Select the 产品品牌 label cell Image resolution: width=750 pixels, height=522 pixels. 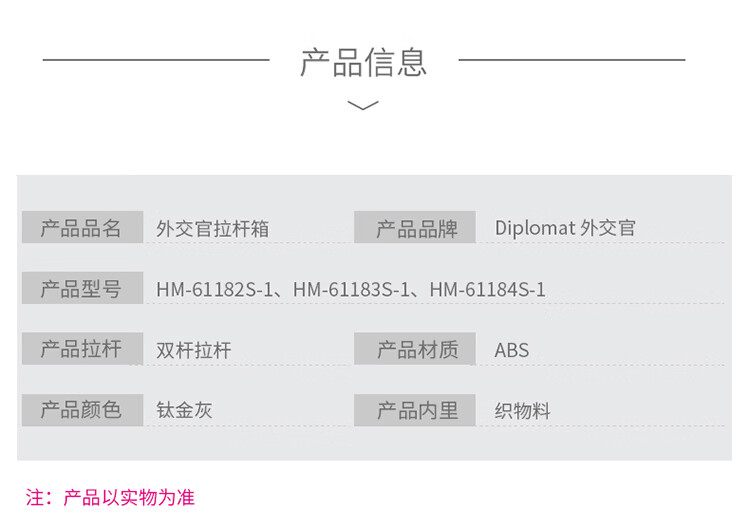(x=416, y=228)
